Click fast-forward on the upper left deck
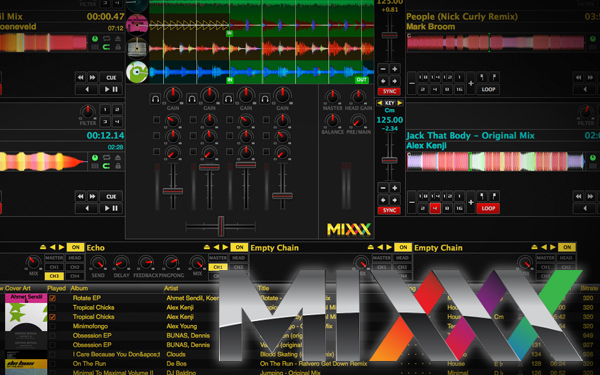 93,77
